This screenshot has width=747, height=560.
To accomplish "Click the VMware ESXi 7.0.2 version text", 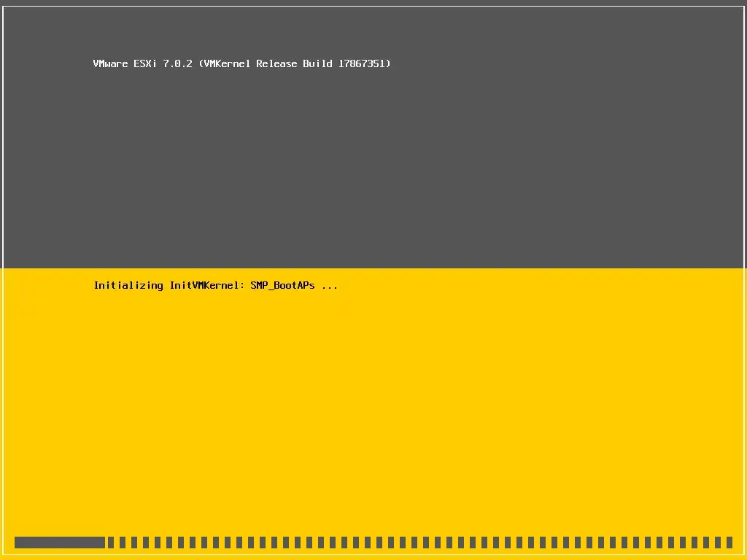I will pos(241,64).
